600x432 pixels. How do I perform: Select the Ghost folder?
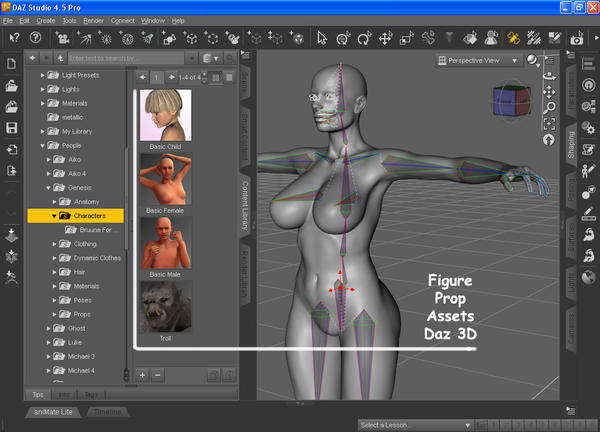point(77,329)
